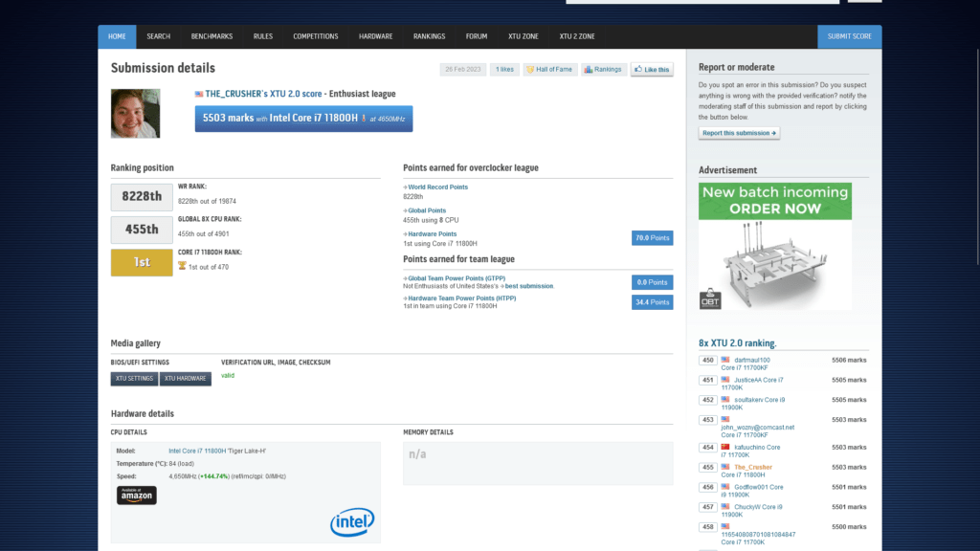Click the 455th global rank box
Image resolution: width=980 pixels, height=551 pixels.
(x=142, y=230)
